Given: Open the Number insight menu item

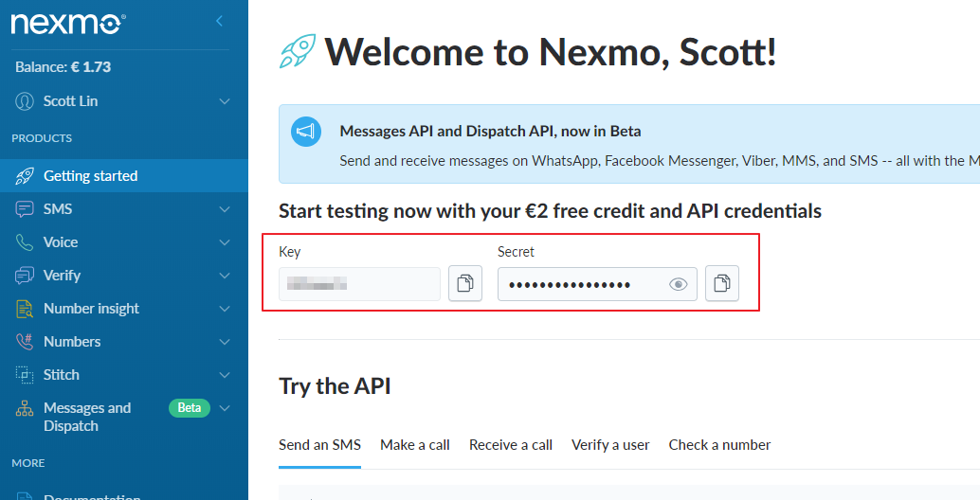Looking at the screenshot, I should pyautogui.click(x=124, y=309).
